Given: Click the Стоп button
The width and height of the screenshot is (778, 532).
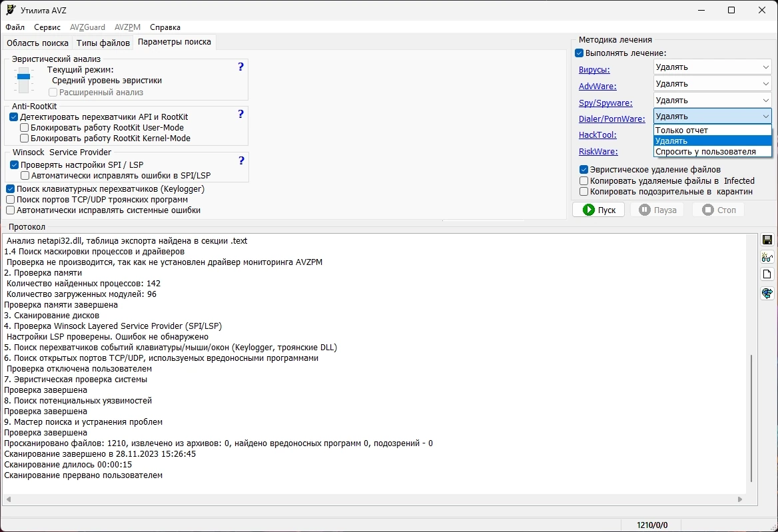Looking at the screenshot, I should [x=719, y=210].
